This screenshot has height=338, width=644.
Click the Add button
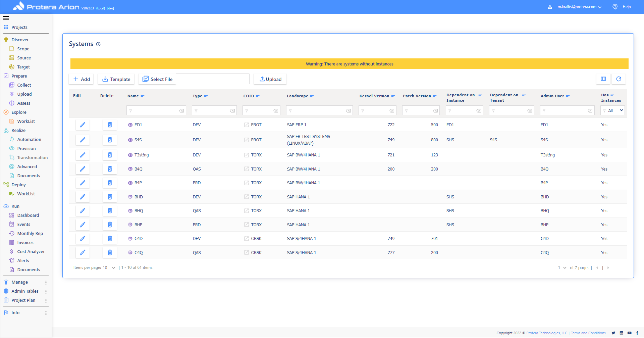click(x=82, y=79)
